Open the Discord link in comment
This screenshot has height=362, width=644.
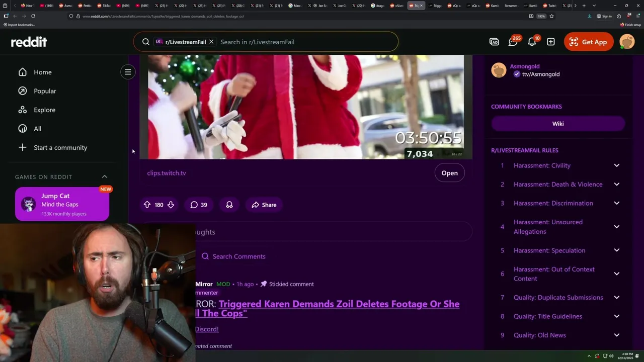coord(207,329)
